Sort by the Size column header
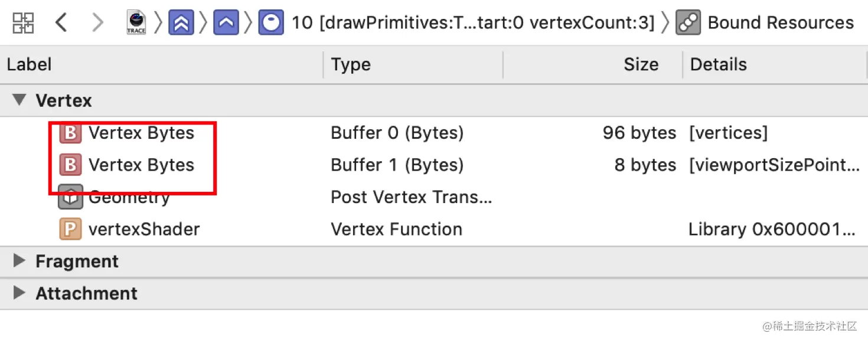 [641, 64]
